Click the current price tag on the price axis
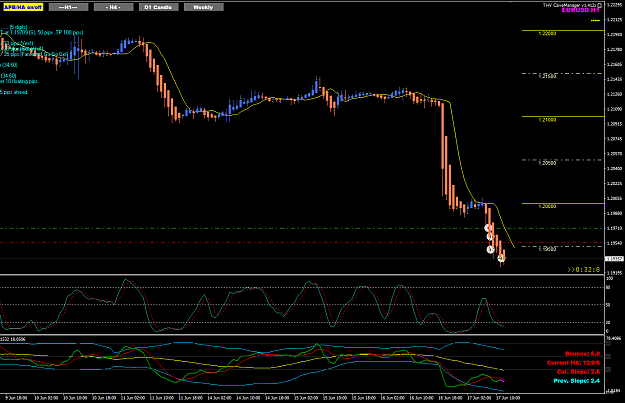625x403 pixels. click(x=614, y=259)
